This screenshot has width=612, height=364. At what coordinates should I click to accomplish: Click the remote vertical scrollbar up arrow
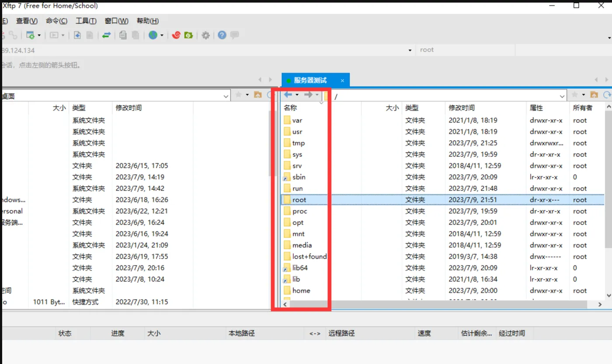point(608,106)
